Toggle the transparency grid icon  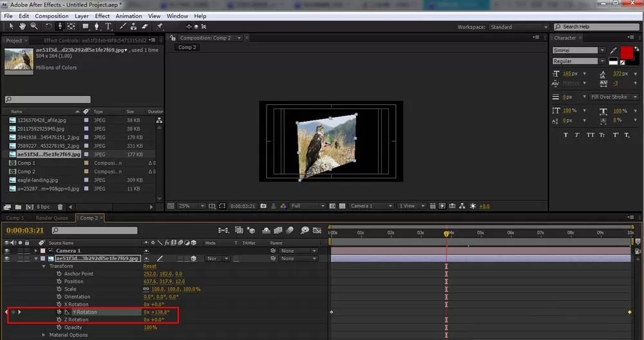[x=342, y=205]
